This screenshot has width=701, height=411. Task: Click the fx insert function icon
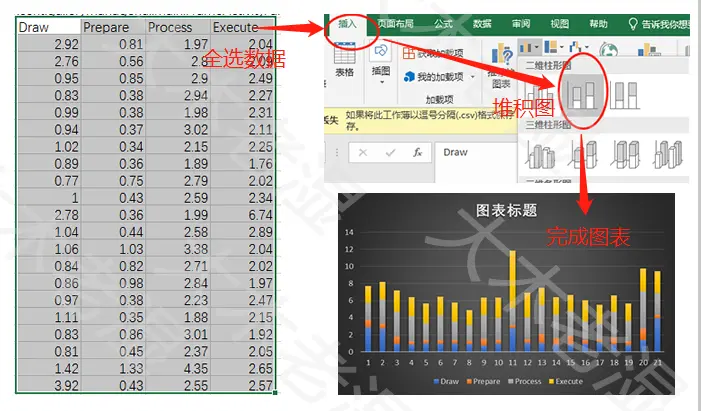coord(418,153)
